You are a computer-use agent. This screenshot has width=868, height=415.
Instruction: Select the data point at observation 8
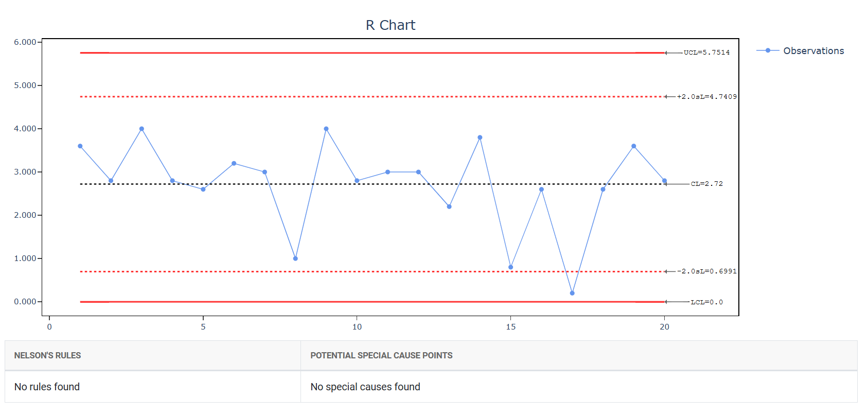(x=295, y=258)
